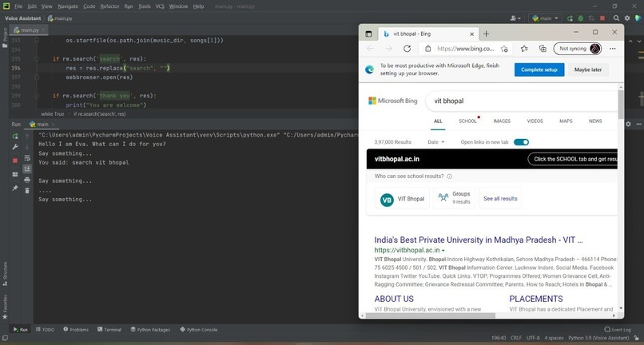Refresh the Bing page in Edge
Screen dimensions: 644x345
click(x=407, y=49)
